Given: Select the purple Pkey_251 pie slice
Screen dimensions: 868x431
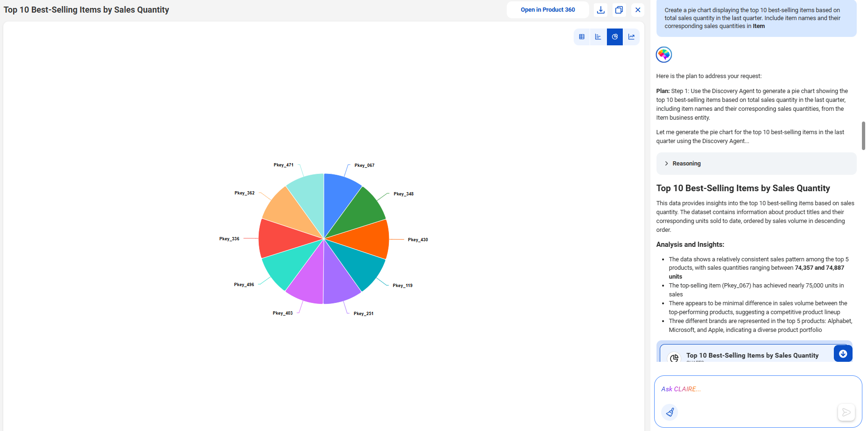Looking at the screenshot, I should click(x=338, y=279).
